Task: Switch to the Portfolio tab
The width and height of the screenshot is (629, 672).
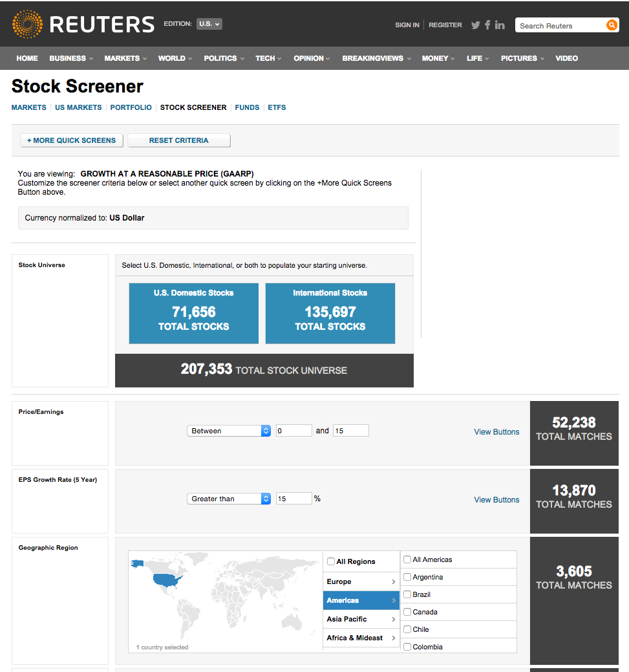Action: [x=131, y=107]
